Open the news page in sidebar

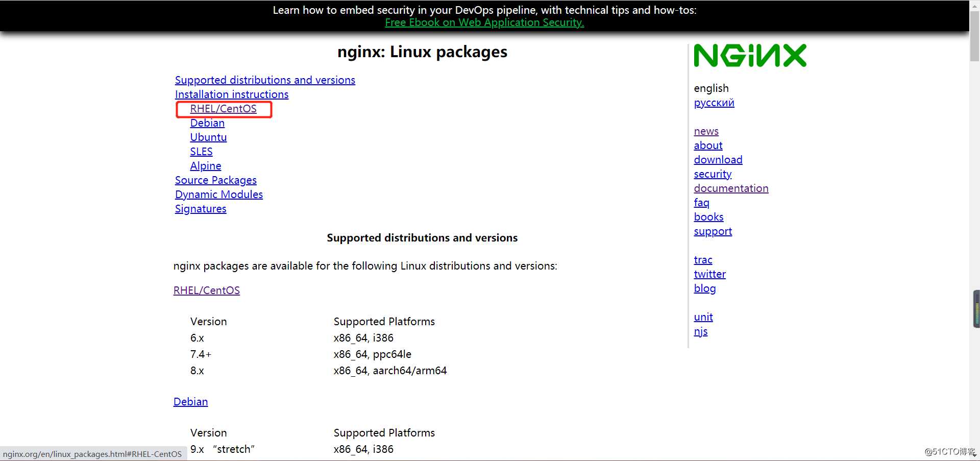[706, 131]
